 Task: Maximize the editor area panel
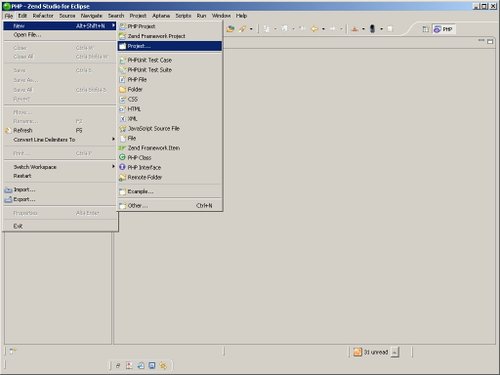(490, 41)
